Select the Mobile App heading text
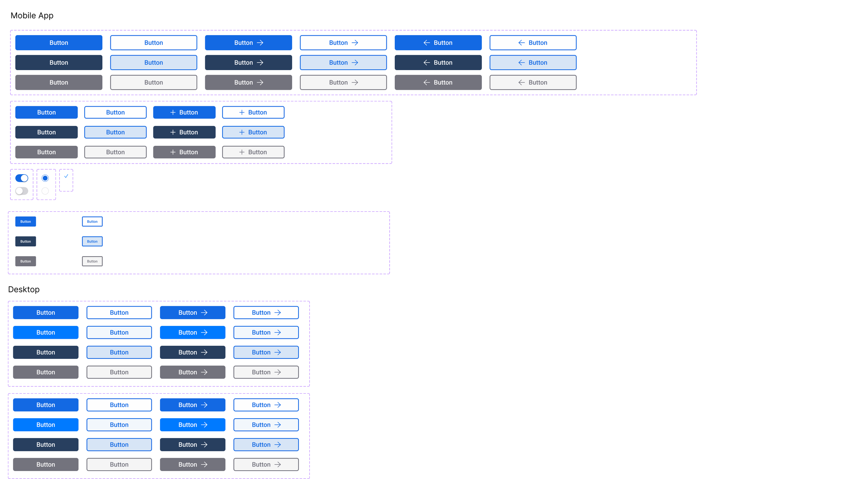 point(32,16)
